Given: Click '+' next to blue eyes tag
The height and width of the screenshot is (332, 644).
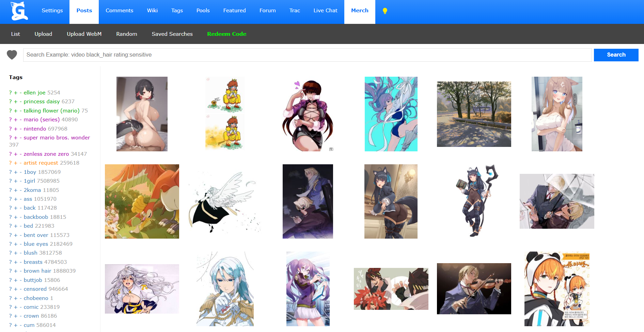Looking at the screenshot, I should 16,244.
